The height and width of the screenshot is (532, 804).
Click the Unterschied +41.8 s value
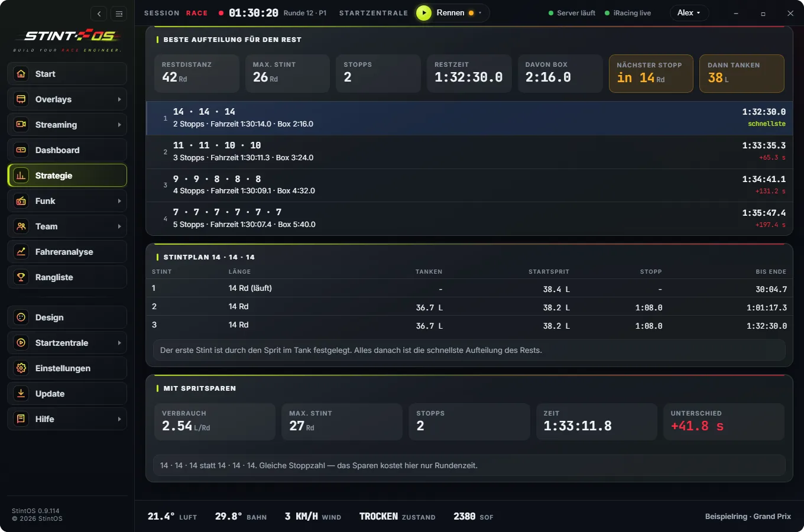pyautogui.click(x=697, y=426)
